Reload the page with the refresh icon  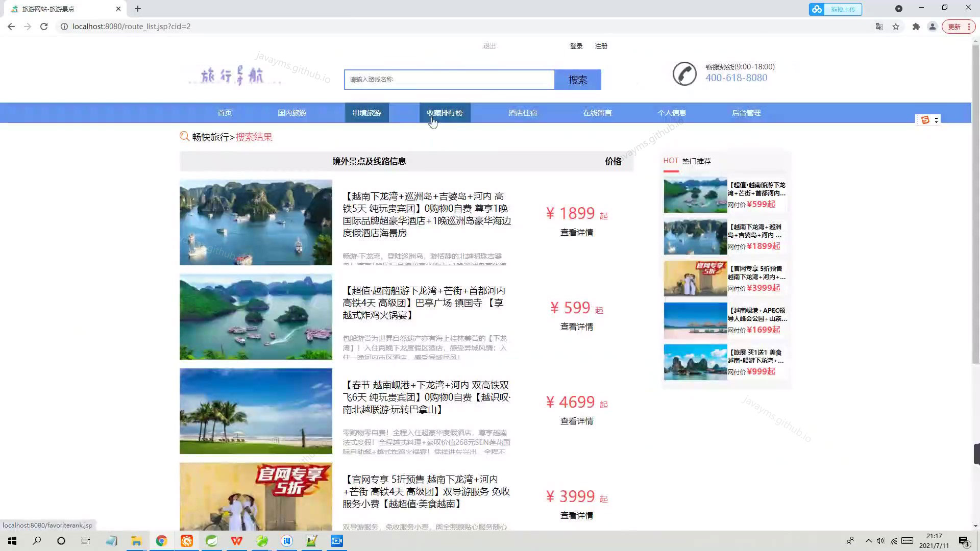click(x=44, y=27)
